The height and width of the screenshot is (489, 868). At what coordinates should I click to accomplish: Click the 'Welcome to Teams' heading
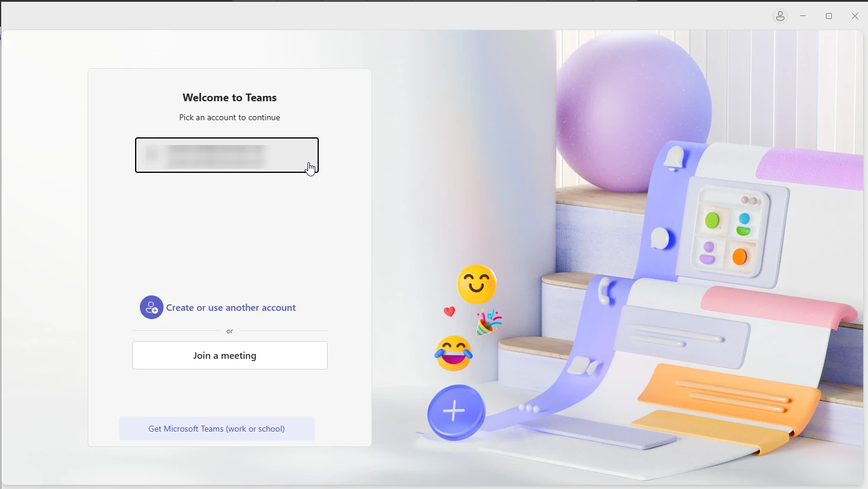pyautogui.click(x=229, y=98)
